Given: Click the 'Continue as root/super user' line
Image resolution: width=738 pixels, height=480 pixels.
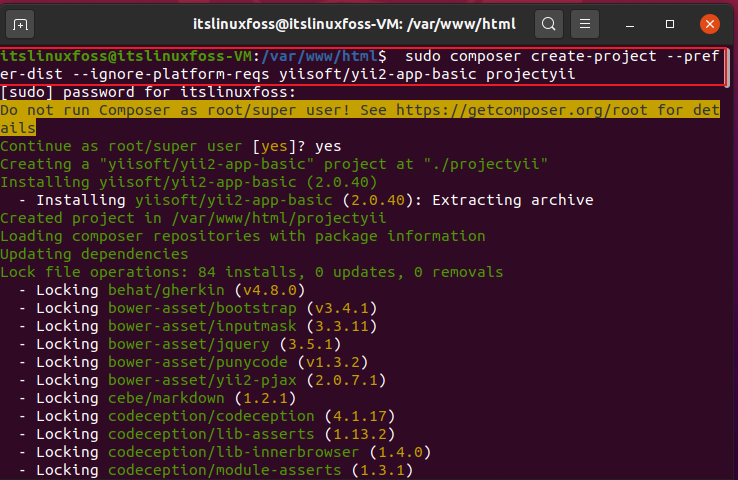Looking at the screenshot, I should coord(170,146).
